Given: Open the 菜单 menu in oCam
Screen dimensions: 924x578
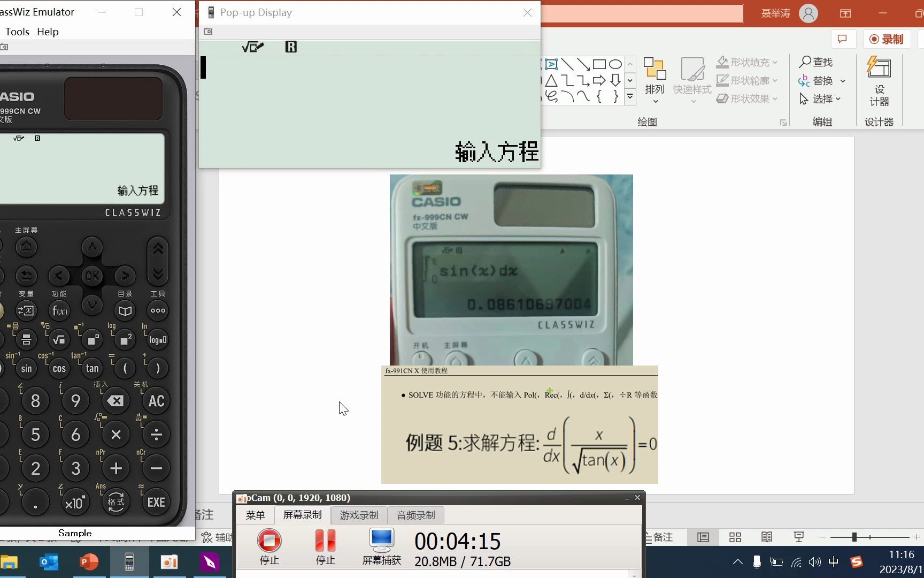Looking at the screenshot, I should pyautogui.click(x=255, y=515).
